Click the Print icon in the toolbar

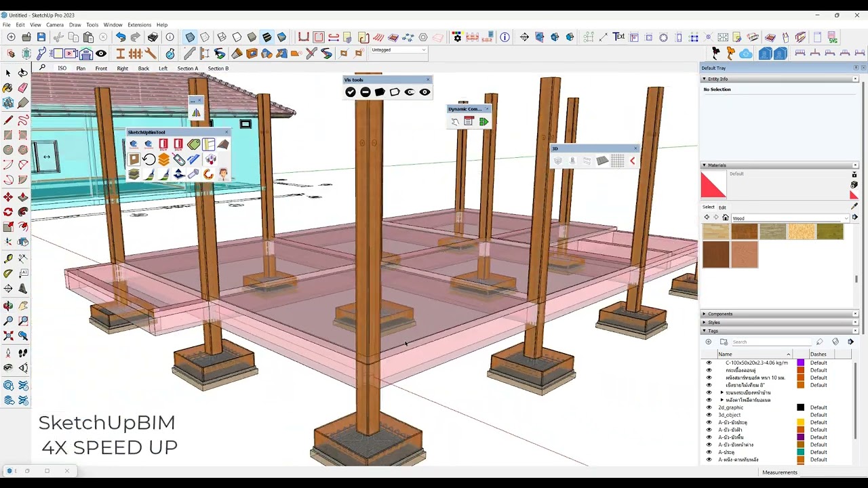pyautogui.click(x=153, y=37)
